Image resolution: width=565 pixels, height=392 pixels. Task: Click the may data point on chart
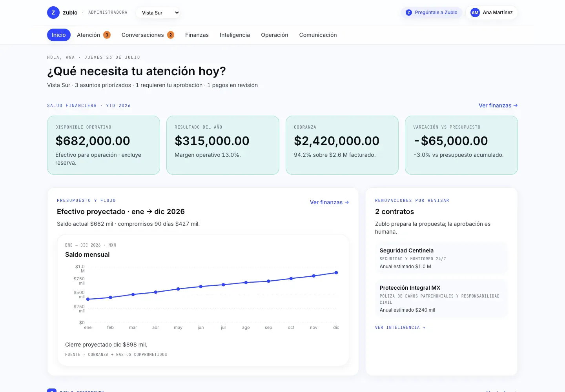(178, 289)
